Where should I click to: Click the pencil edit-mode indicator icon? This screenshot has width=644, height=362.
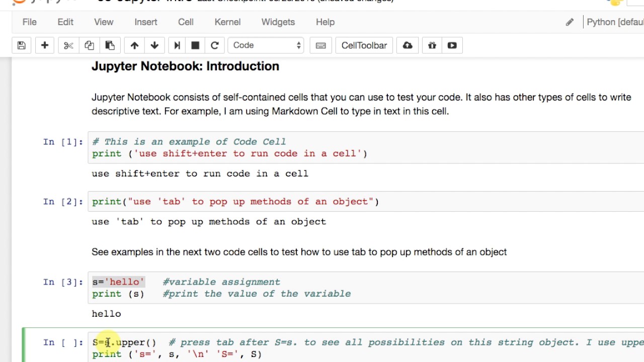point(570,22)
